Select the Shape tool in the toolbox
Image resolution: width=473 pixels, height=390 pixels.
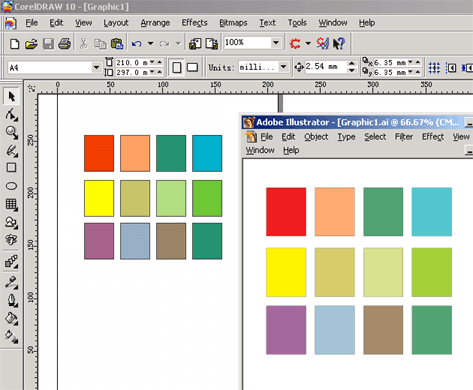click(11, 115)
